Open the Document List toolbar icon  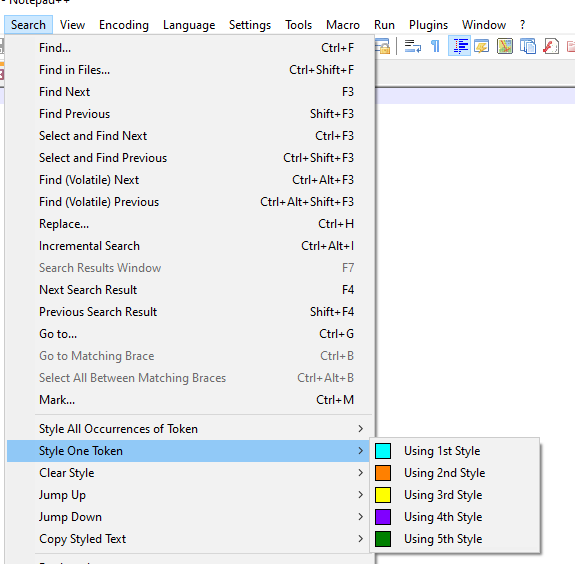tap(528, 47)
